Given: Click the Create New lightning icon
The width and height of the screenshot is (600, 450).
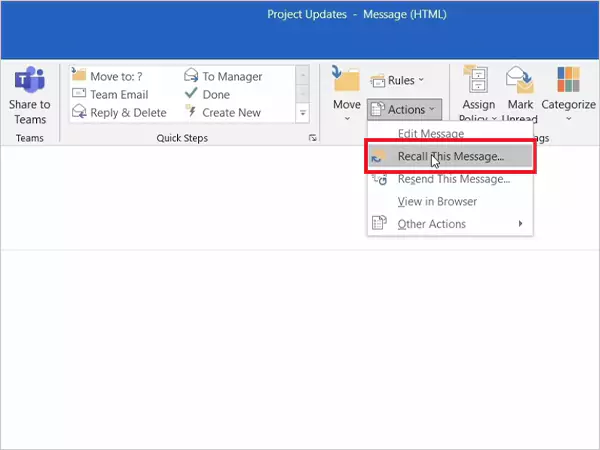Looking at the screenshot, I should (191, 111).
